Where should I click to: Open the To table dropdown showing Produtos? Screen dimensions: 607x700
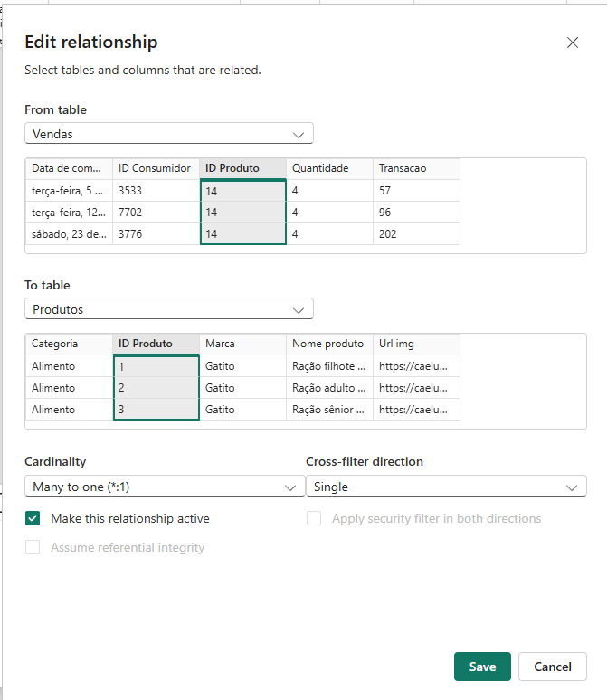tap(169, 309)
